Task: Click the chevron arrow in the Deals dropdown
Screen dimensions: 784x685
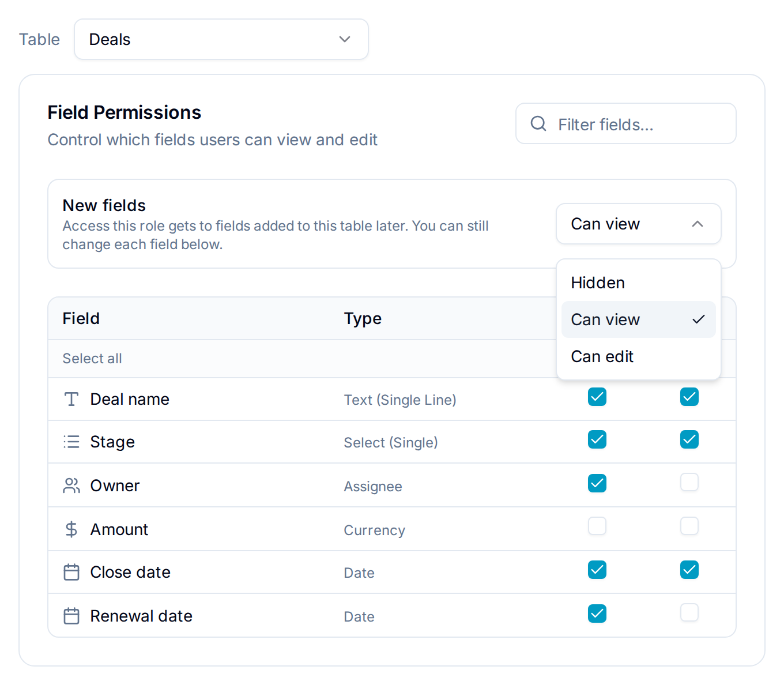Action: point(345,39)
